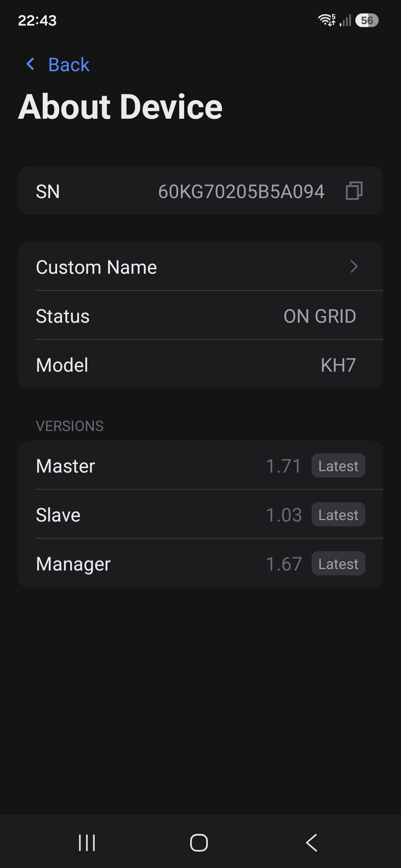The height and width of the screenshot is (868, 401).
Task: Tap the blue back chevron icon
Action: click(30, 64)
